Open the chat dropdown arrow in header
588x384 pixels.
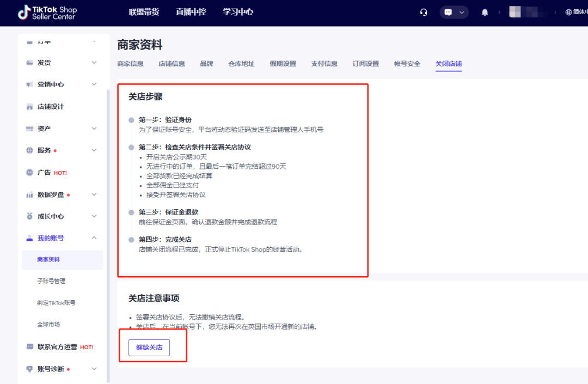click(x=462, y=13)
